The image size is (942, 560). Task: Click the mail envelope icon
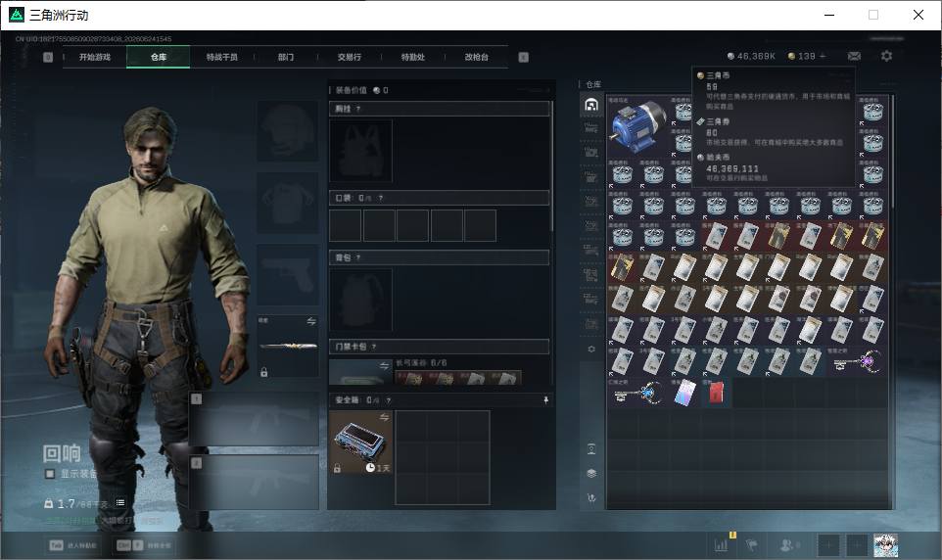coord(854,56)
